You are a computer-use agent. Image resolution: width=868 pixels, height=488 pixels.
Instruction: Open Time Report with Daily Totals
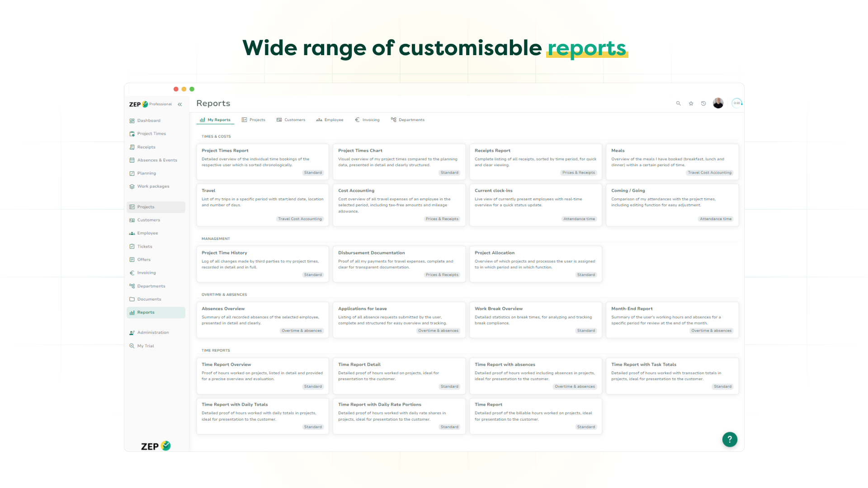click(262, 416)
